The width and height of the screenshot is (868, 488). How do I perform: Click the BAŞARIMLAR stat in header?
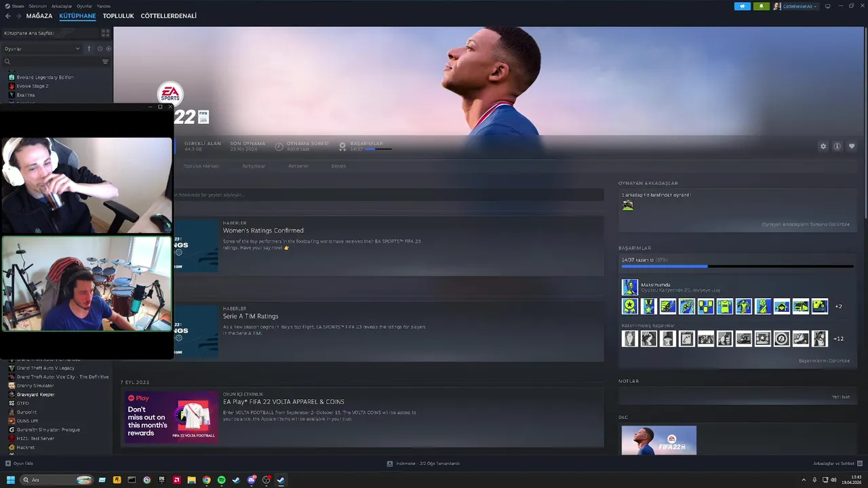[x=366, y=146]
